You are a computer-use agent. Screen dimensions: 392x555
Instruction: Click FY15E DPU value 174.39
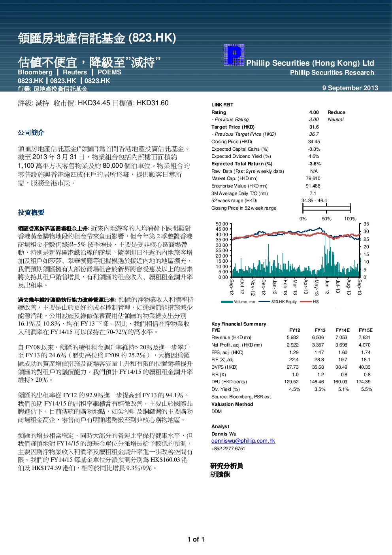(363, 382)
